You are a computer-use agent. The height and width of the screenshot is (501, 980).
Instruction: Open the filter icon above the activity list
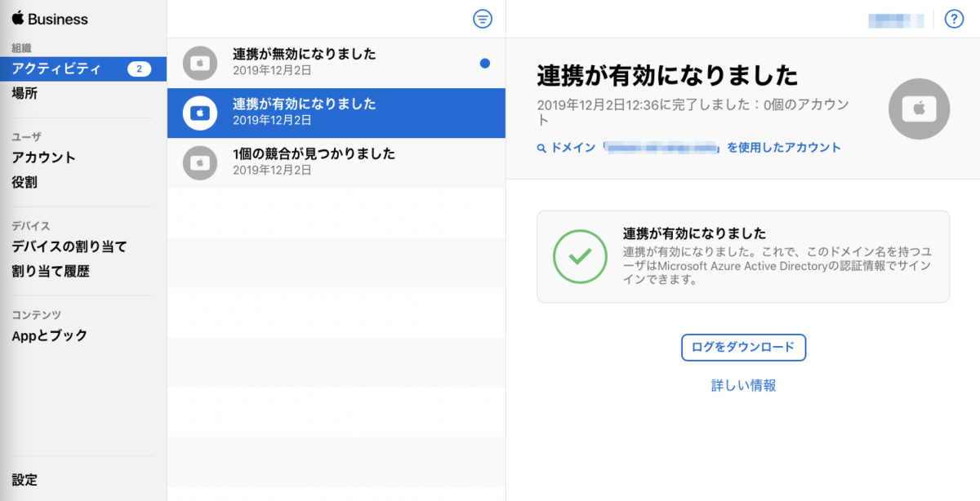pyautogui.click(x=483, y=19)
